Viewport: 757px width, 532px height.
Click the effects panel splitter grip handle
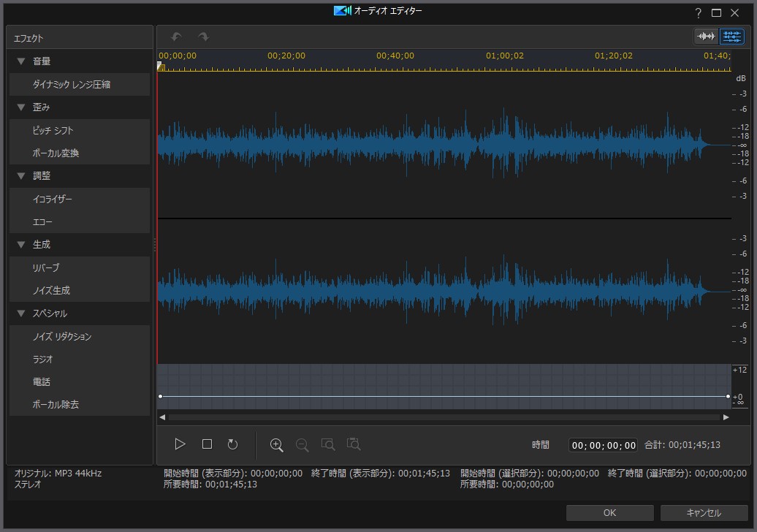tap(154, 246)
